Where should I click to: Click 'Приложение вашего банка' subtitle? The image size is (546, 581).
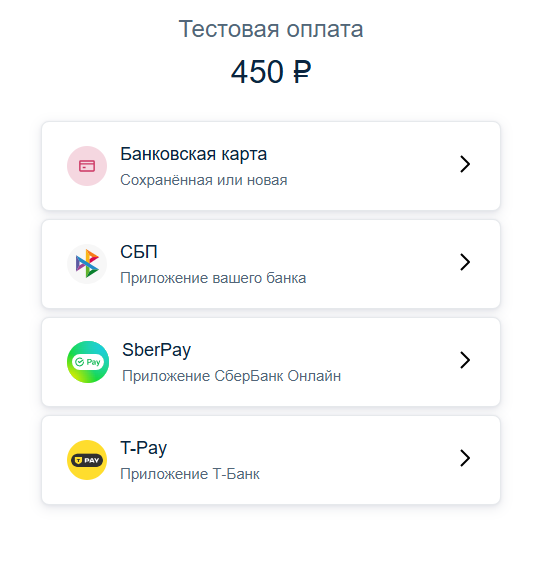click(x=213, y=278)
